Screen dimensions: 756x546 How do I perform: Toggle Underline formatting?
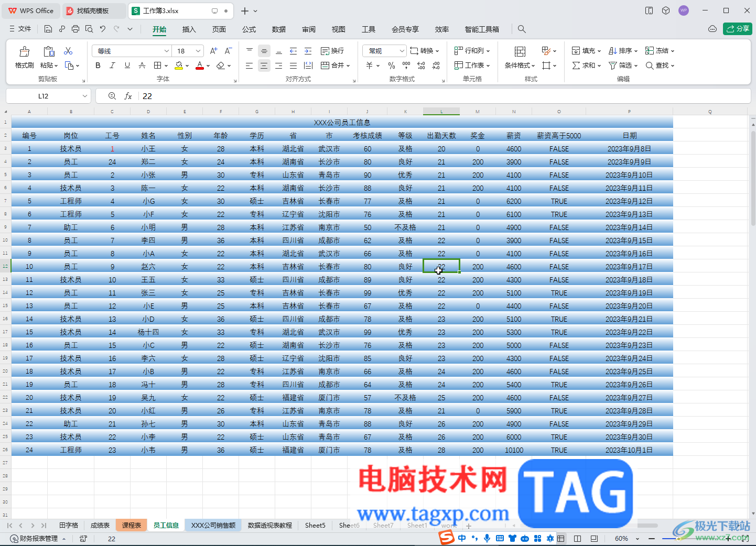tap(127, 65)
